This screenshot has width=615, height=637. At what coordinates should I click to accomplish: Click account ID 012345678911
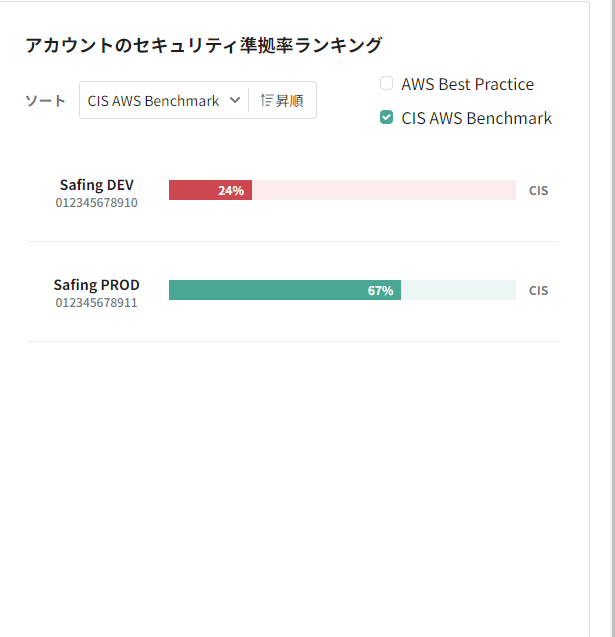[97, 303]
